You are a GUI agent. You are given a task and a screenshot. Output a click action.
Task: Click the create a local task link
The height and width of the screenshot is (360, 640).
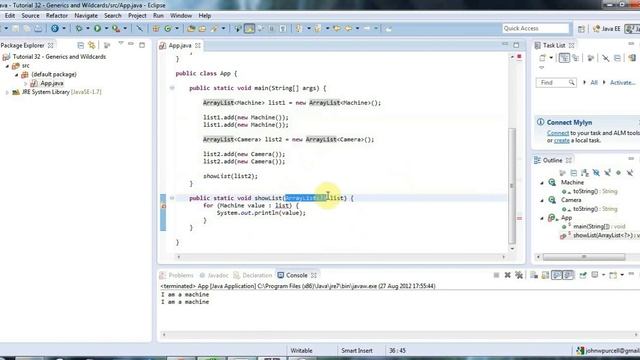tap(561, 140)
